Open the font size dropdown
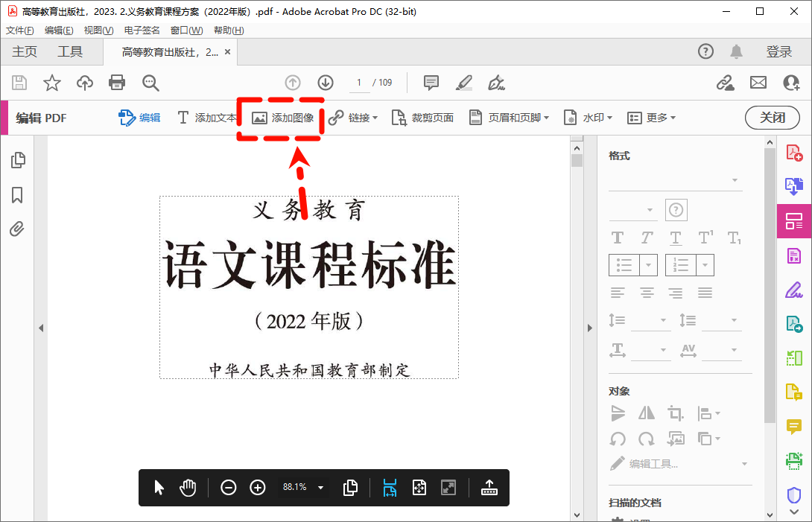 click(x=632, y=210)
